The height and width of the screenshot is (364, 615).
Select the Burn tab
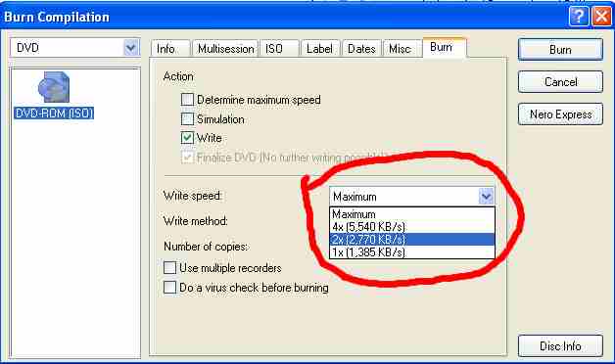click(445, 47)
